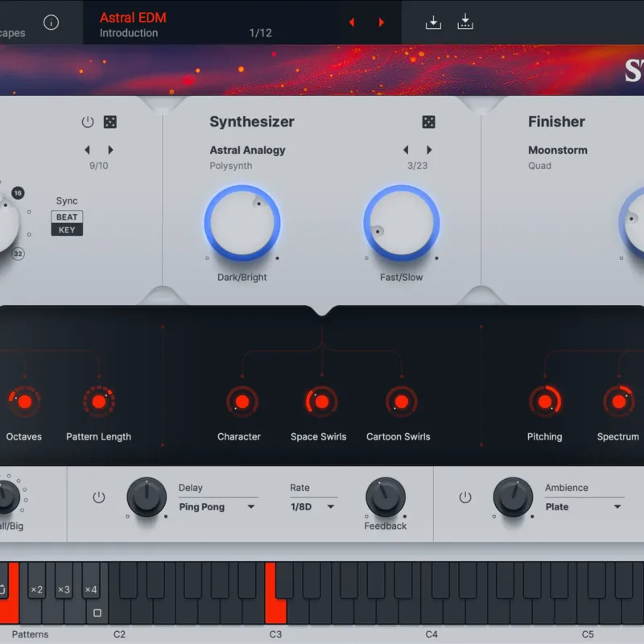644x644 pixels.
Task: Go to previous preset with red left arrow
Action: [x=352, y=23]
